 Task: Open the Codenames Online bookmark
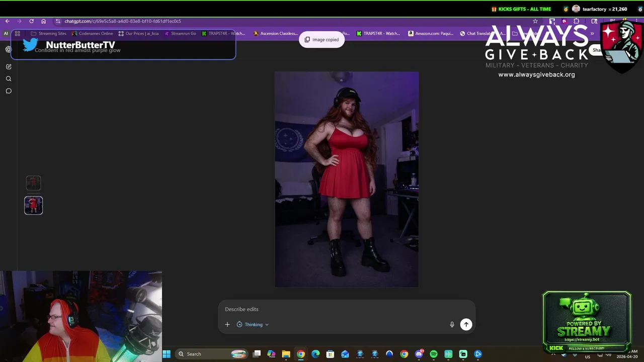click(92, 34)
